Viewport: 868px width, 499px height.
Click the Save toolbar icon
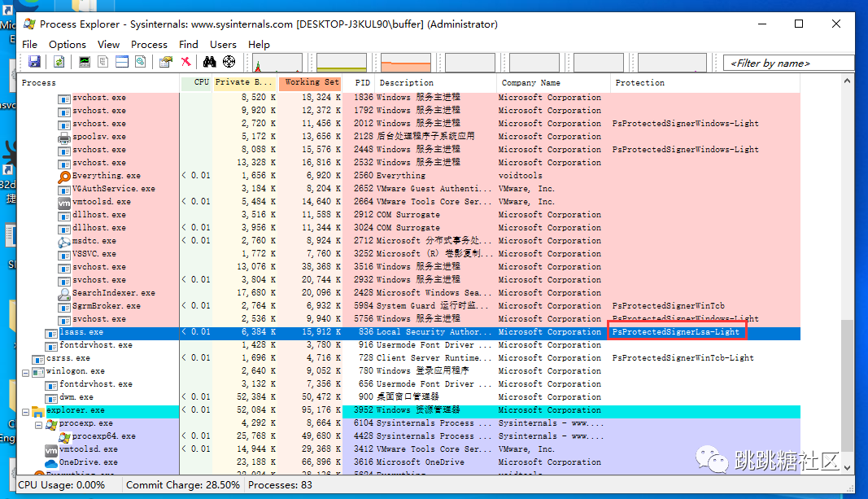coord(34,62)
